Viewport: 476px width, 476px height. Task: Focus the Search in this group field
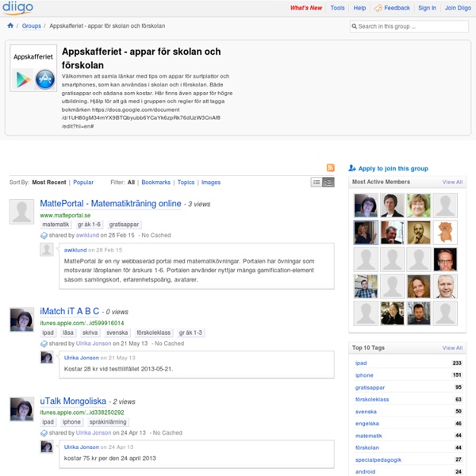pos(409,26)
